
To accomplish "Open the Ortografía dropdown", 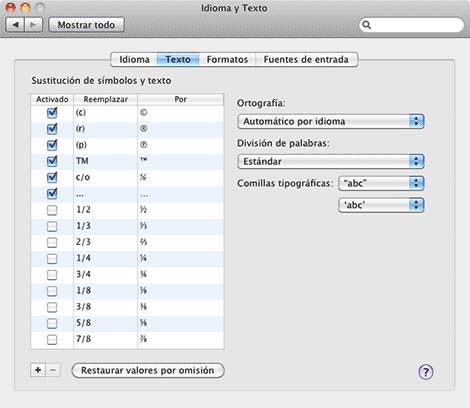I will point(331,121).
